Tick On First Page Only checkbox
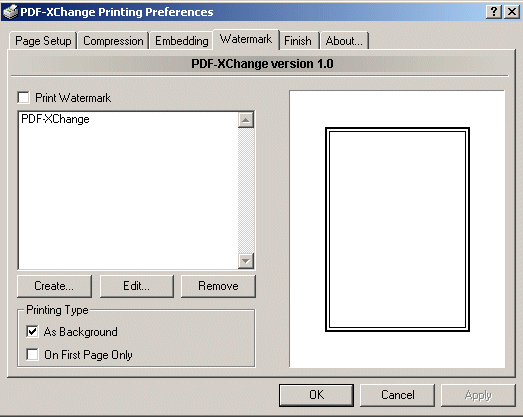This screenshot has height=417, width=523. pos(32,354)
